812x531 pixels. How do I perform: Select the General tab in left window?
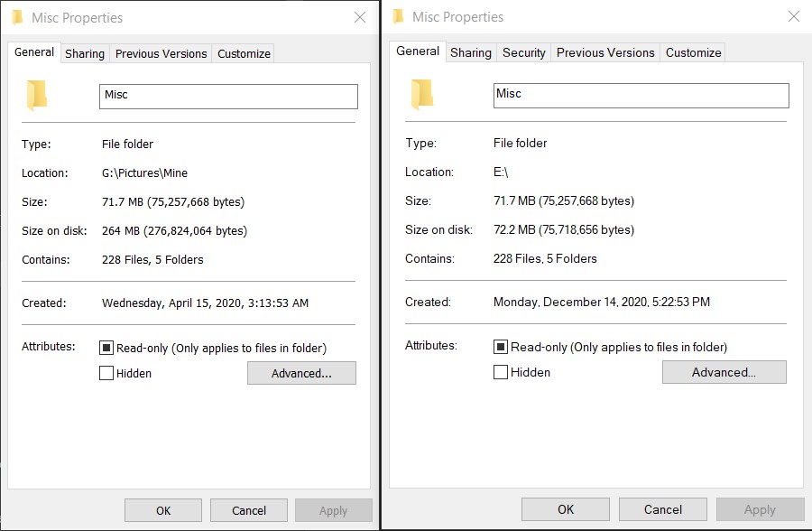[x=34, y=51]
